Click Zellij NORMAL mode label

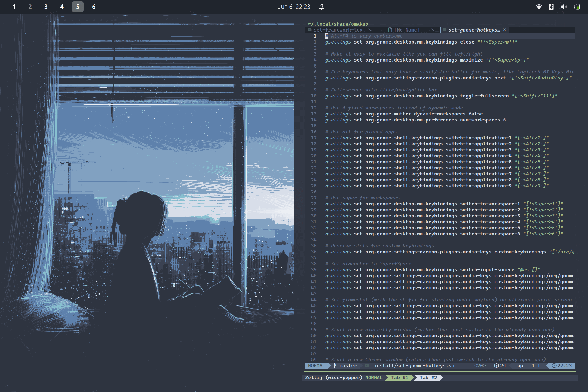click(x=374, y=377)
